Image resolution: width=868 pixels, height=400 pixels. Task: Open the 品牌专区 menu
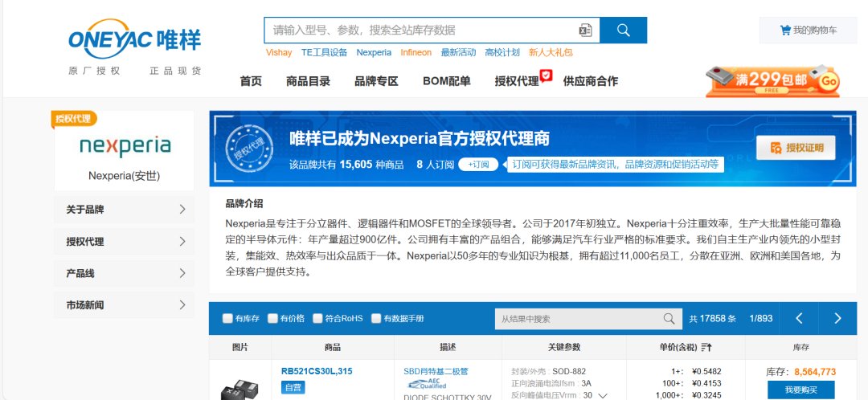pos(376,81)
